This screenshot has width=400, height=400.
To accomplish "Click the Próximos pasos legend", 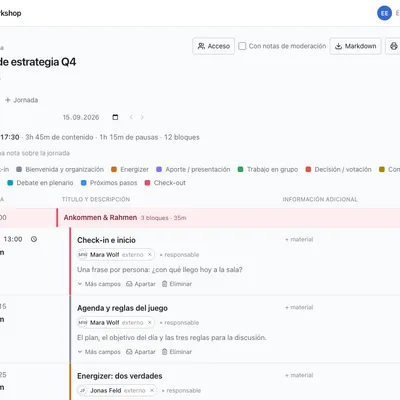I will [x=109, y=183].
